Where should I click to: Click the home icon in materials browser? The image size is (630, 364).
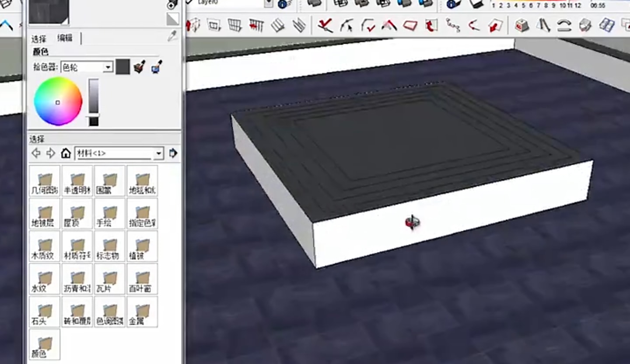tap(66, 153)
